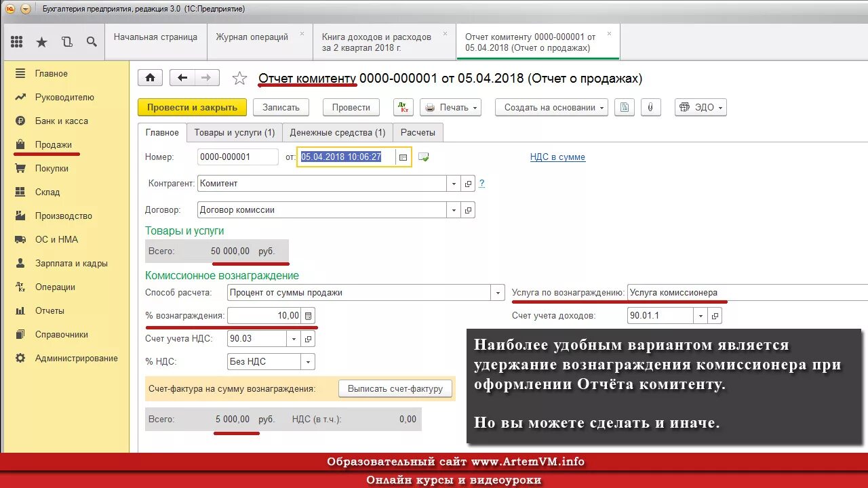This screenshot has width=868, height=488.
Task: Open НДС в сумме link
Action: [x=557, y=157]
